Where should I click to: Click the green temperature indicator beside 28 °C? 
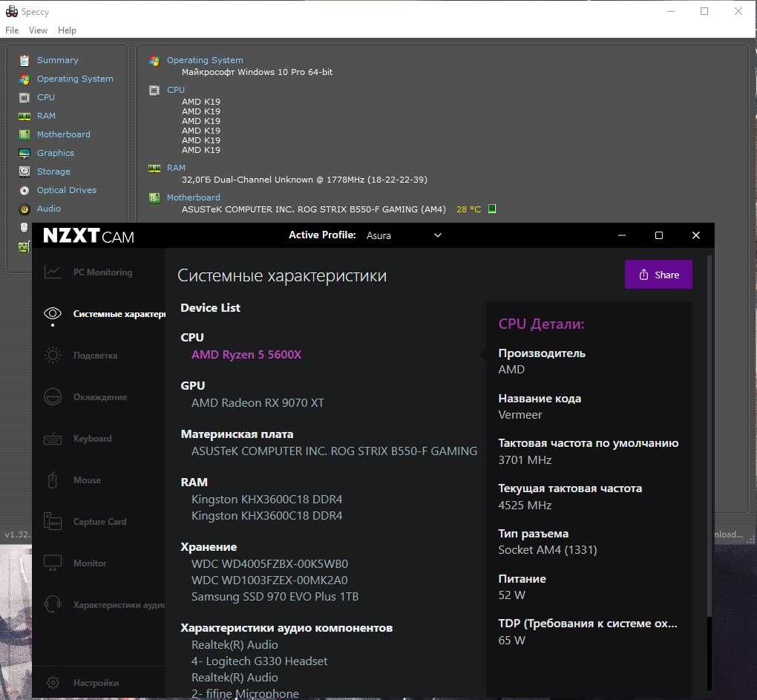492,209
